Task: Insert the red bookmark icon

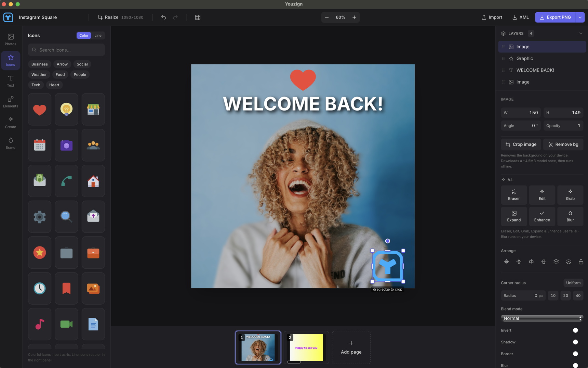Action: click(x=66, y=288)
